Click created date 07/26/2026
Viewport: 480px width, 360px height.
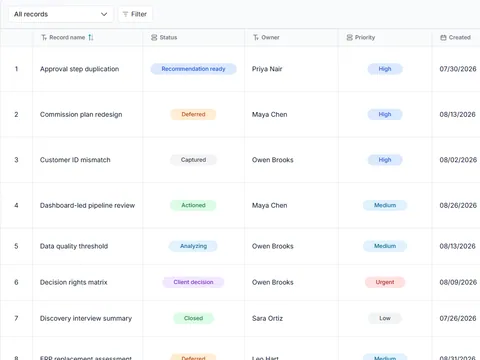458,318
